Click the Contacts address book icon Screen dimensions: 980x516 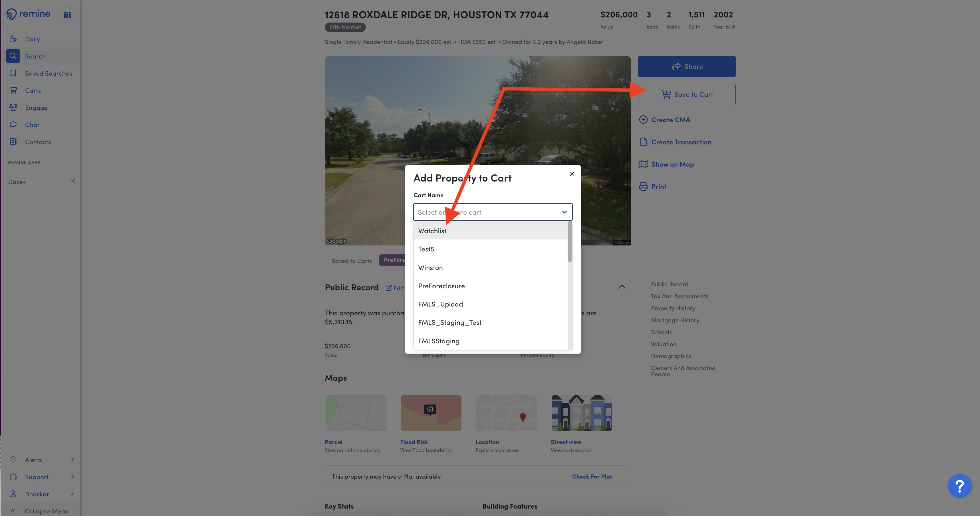coord(13,142)
